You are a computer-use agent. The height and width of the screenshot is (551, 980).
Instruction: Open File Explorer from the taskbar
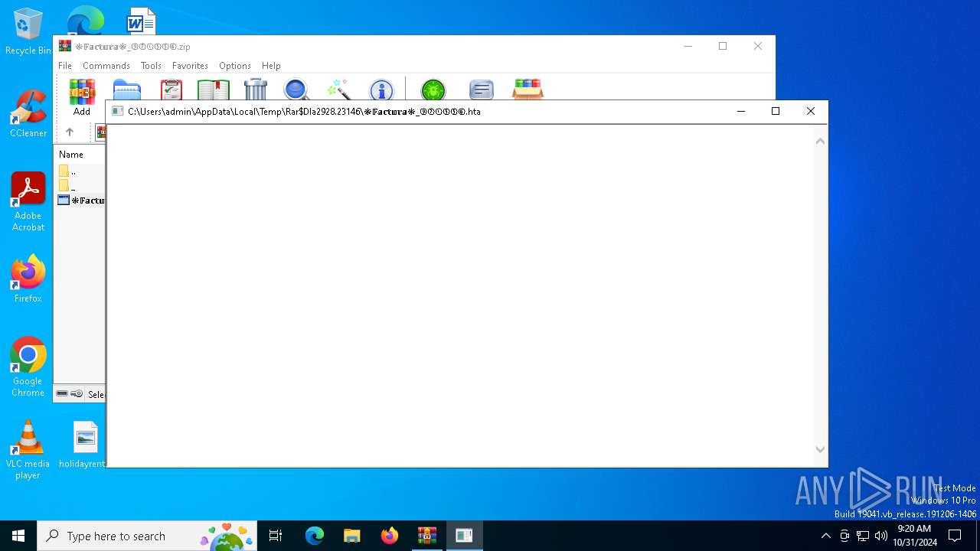(x=352, y=536)
